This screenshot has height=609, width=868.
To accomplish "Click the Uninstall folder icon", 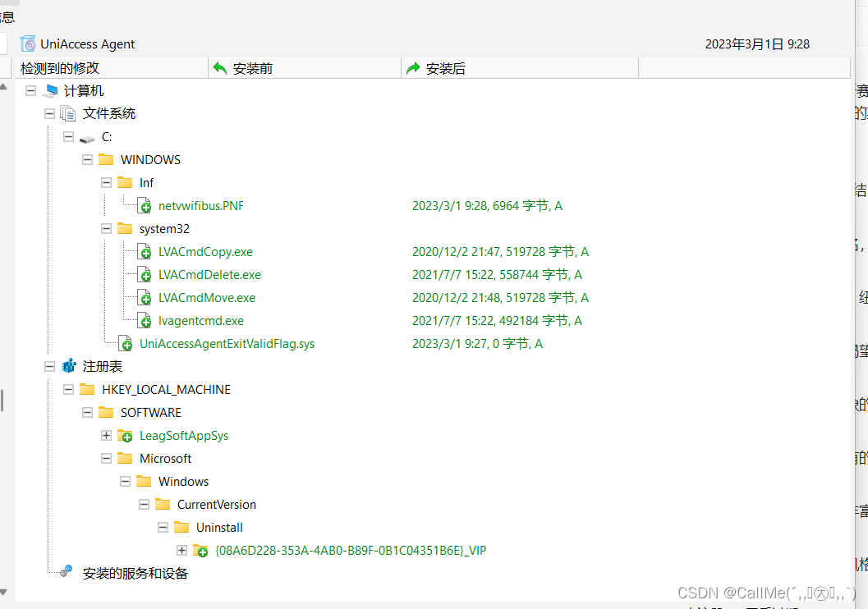I will tap(181, 527).
